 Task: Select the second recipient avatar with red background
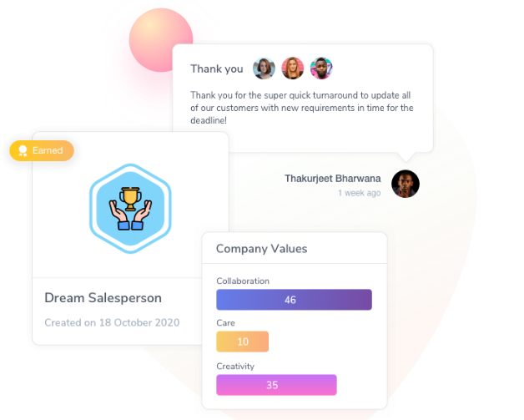293,68
